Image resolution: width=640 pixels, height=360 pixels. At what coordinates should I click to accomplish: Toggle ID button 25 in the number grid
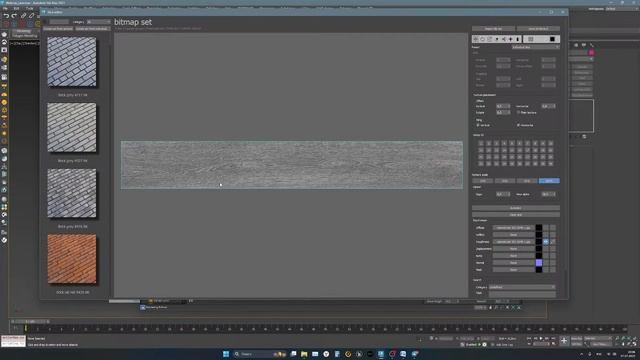point(512,157)
